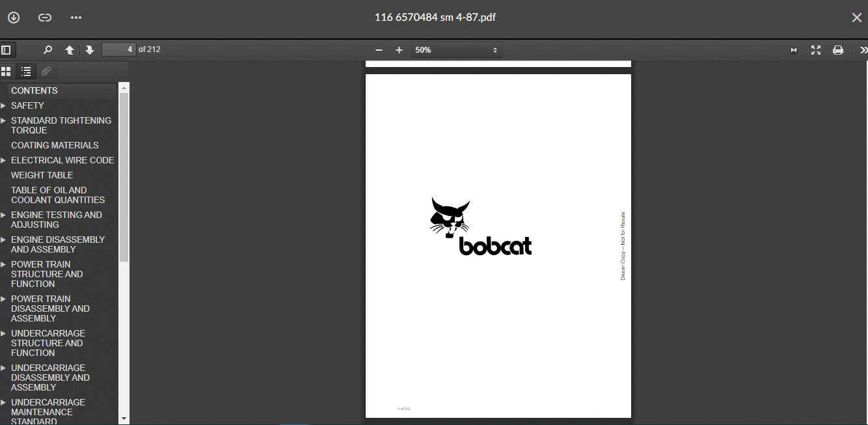The width and height of the screenshot is (868, 425).
Task: Open UNDERCARRIAGE STRUCTURE AND FUNCTION link
Action: (x=48, y=343)
